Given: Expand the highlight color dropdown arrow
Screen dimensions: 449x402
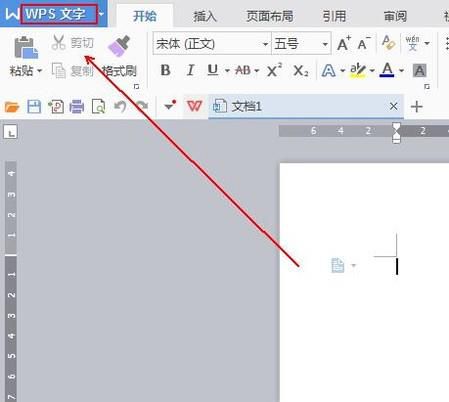Looking at the screenshot, I should pos(372,71).
